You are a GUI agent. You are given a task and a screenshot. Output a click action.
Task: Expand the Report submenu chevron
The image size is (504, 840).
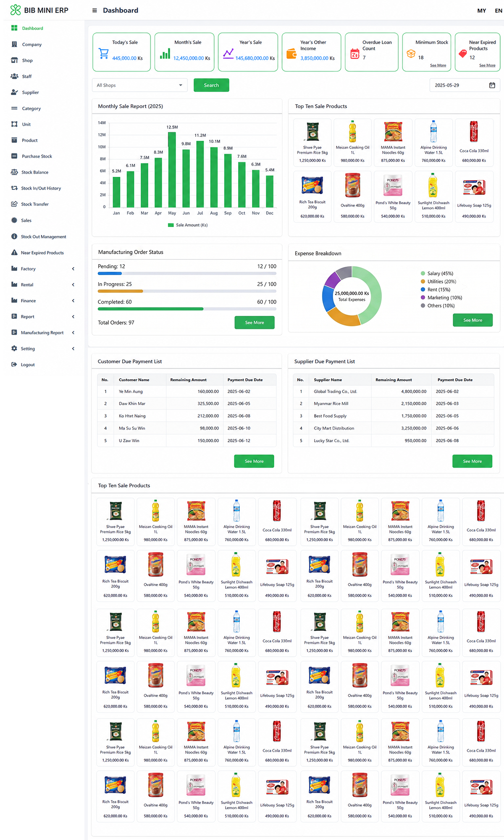coord(73,317)
